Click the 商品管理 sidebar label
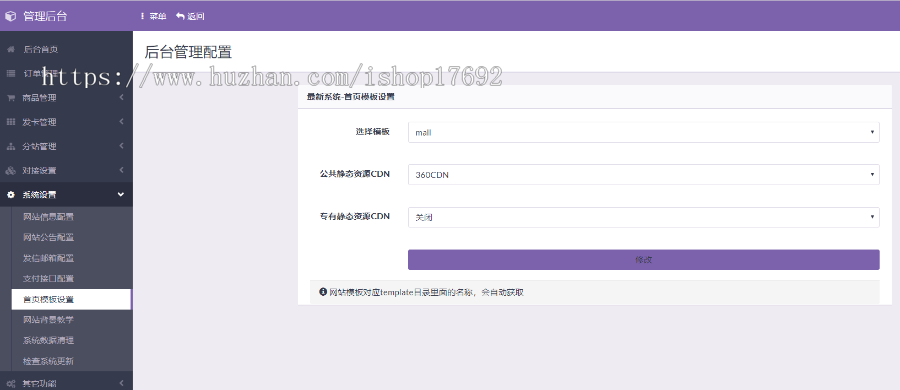The height and width of the screenshot is (390, 900). pyautogui.click(x=40, y=98)
